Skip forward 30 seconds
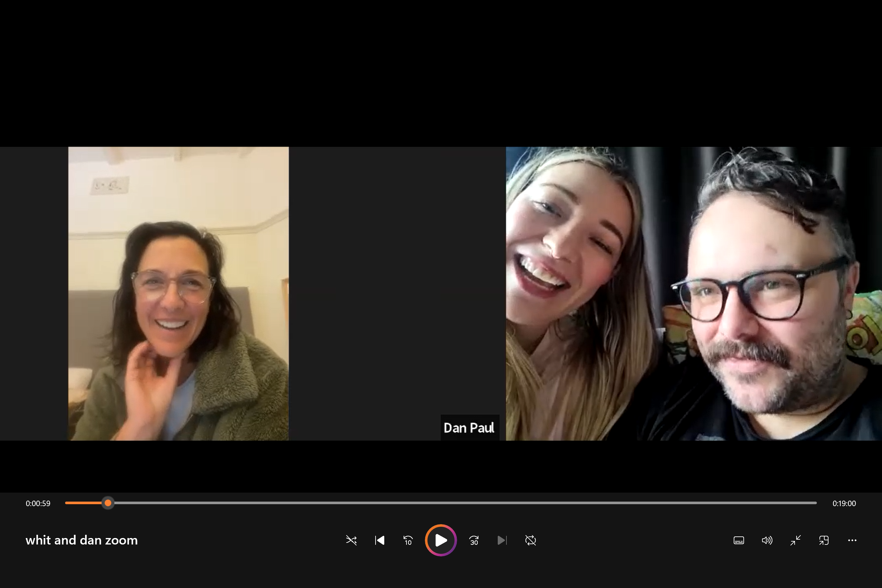 tap(474, 540)
